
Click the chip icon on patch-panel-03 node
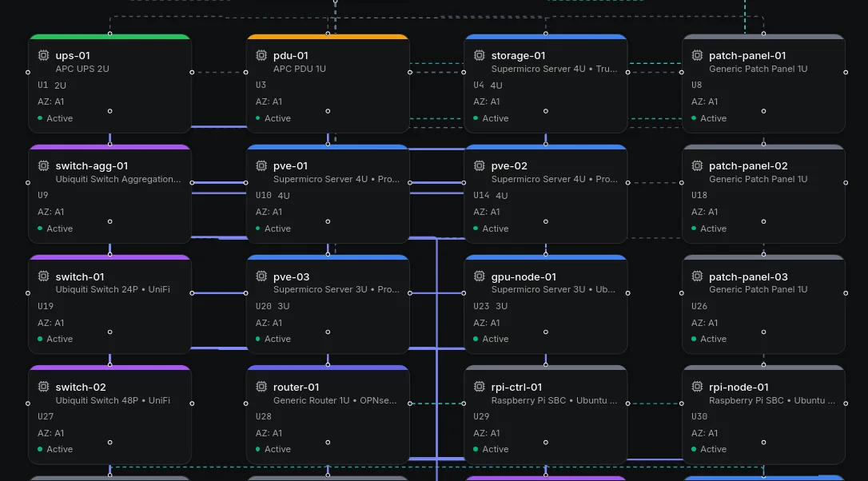tap(697, 276)
